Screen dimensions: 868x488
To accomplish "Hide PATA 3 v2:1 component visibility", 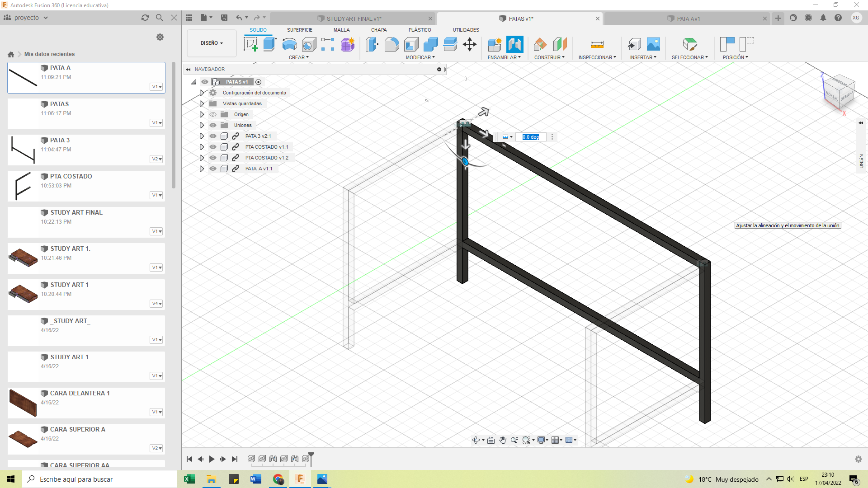I will (x=213, y=136).
